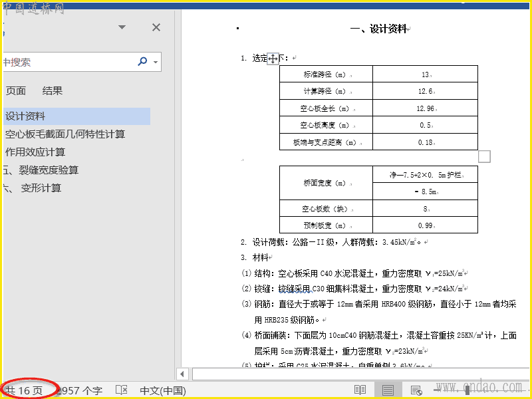Click table cell 板端与支点距离（m）
This screenshot has width=532, height=399.
[326, 142]
